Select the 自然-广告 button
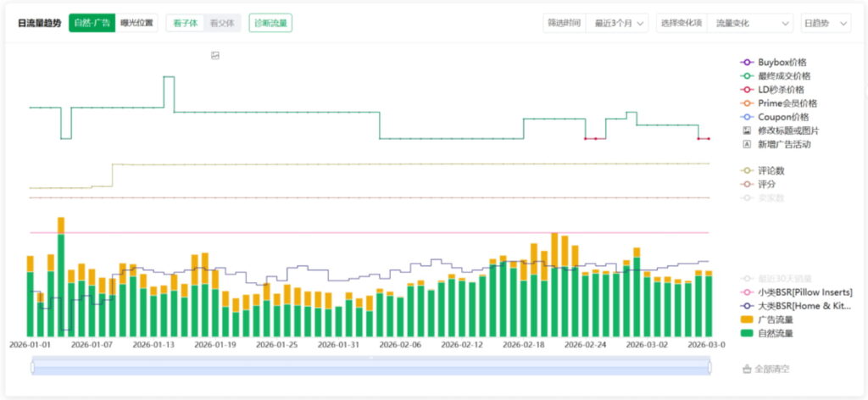This screenshot has height=400, width=868. 92,23
